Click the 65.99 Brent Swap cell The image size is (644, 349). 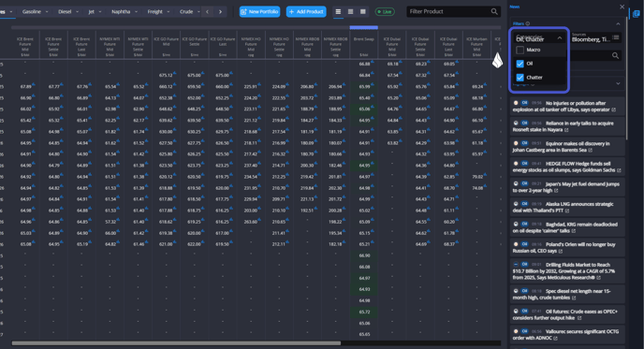tap(364, 87)
